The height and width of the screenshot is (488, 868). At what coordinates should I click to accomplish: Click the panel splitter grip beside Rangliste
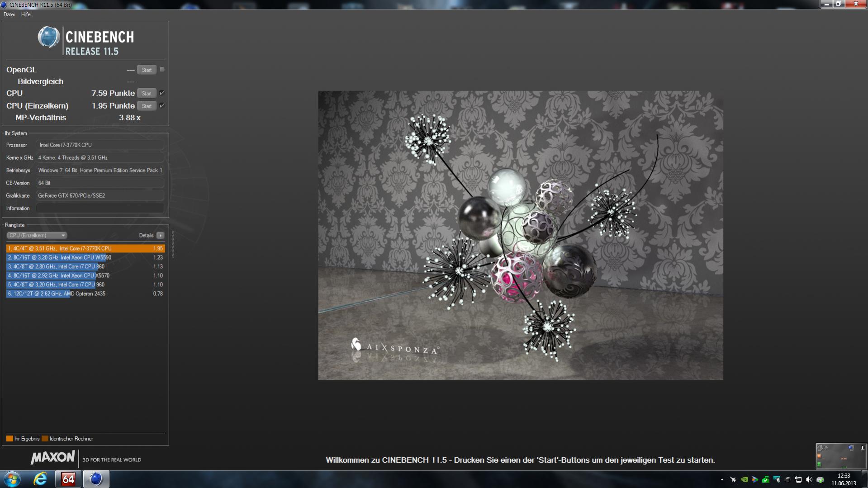[173, 244]
